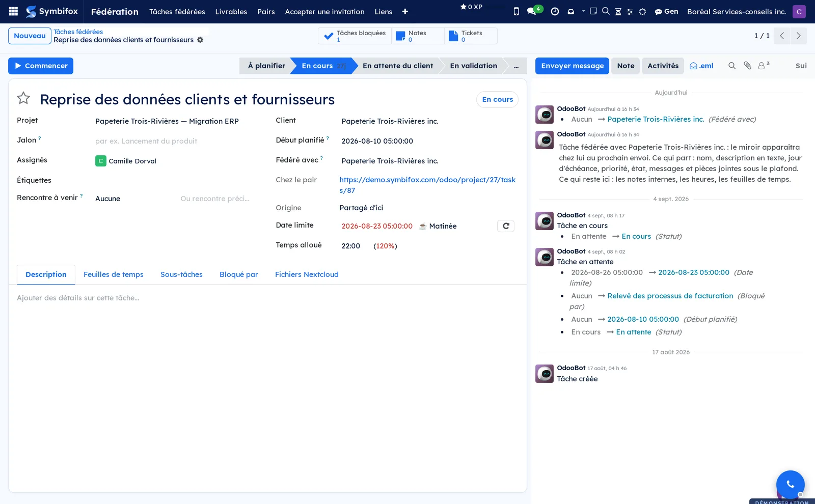Show the followers icon with count 3
The width and height of the screenshot is (815, 504).
coord(763,65)
